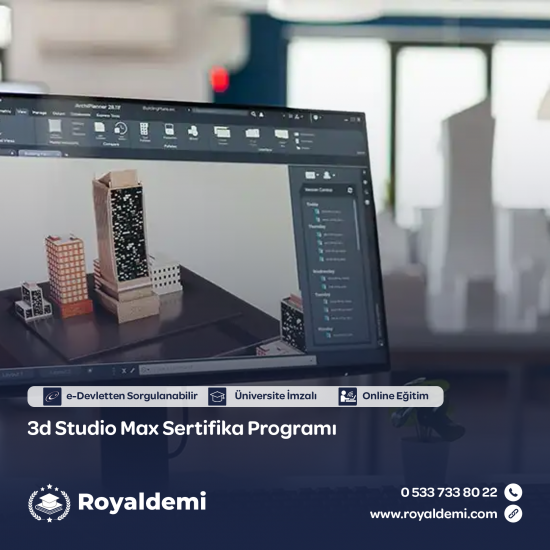Click the e-Devletten Sorgulanabilir badge icon
550x550 pixels.
(x=52, y=396)
